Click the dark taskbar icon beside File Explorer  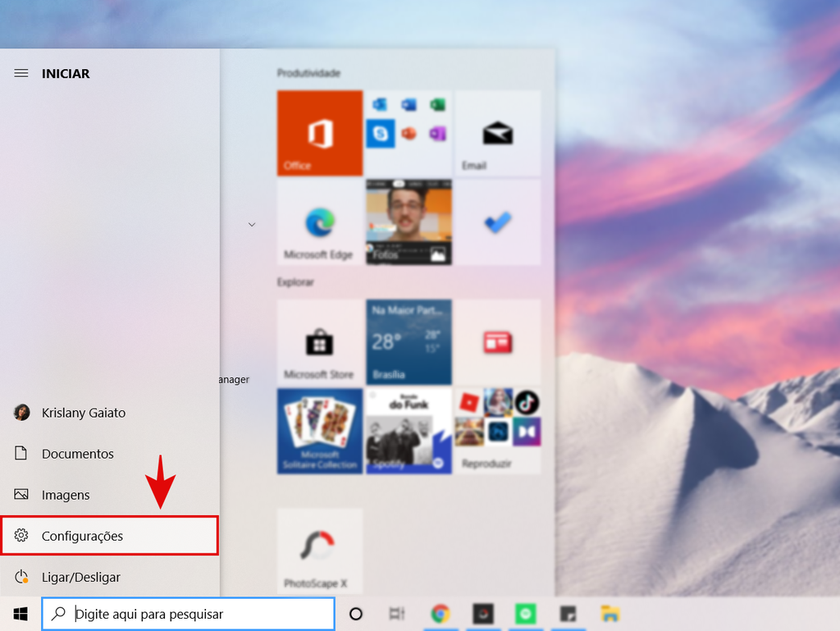click(x=568, y=614)
